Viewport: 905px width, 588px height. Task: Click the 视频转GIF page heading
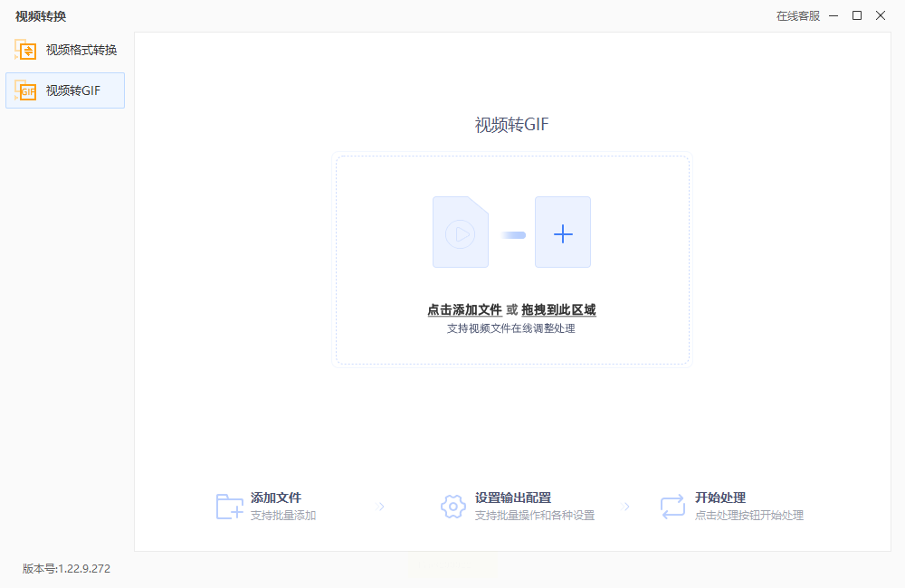[512, 125]
